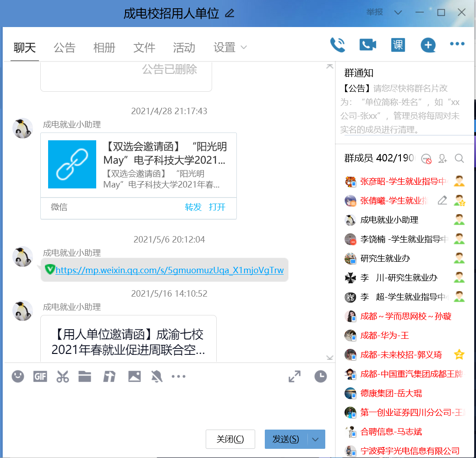Toggle mute-all group members
The height and width of the screenshot is (458, 476).
(425, 158)
